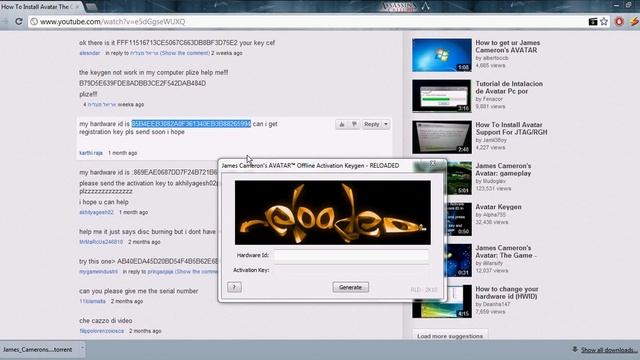Click the highlighted hardware id text
The image size is (640, 360).
coord(191,124)
